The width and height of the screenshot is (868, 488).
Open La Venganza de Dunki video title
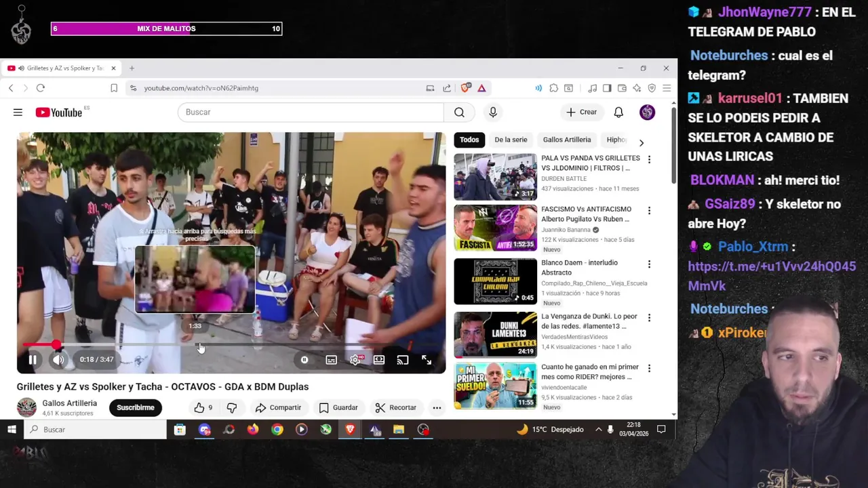click(x=589, y=321)
